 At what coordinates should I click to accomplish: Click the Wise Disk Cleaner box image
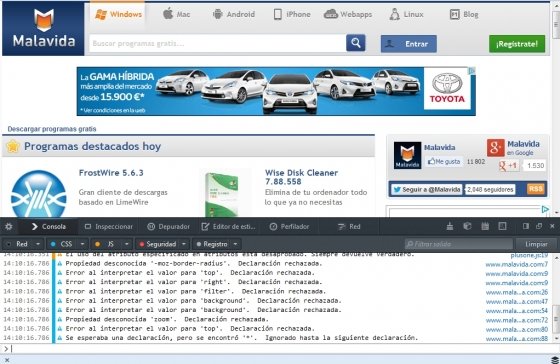(221, 195)
